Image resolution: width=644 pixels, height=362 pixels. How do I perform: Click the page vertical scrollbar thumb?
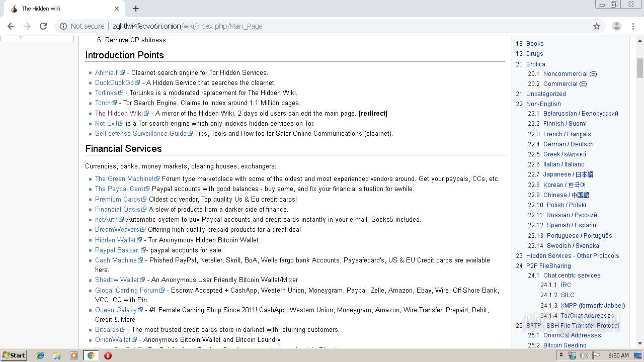click(640, 68)
